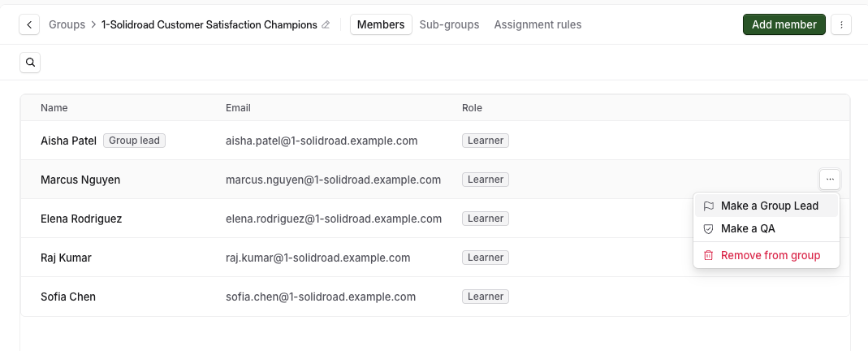Viewport: 868px width, 351px height.
Task: Click the Group lead badge
Action: [135, 141]
